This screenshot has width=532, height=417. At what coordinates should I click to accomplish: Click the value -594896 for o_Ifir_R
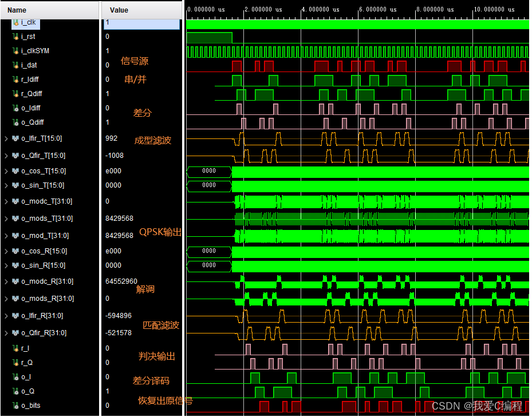[x=119, y=316]
